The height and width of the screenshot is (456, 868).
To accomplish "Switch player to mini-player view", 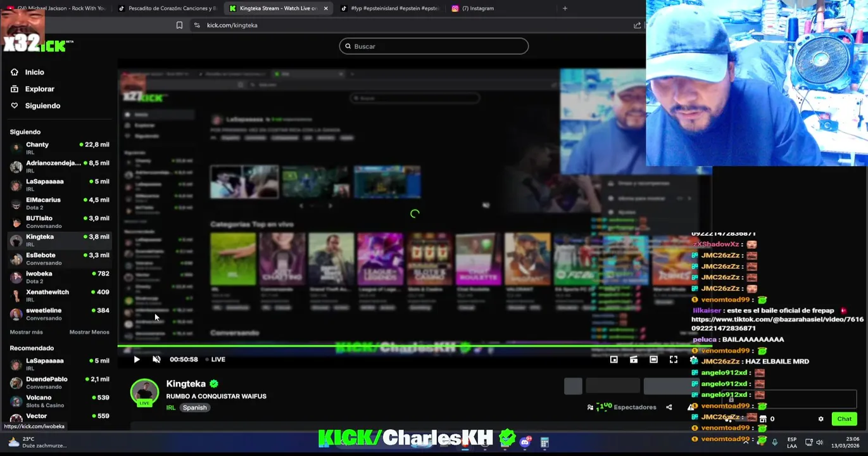I will (x=634, y=359).
